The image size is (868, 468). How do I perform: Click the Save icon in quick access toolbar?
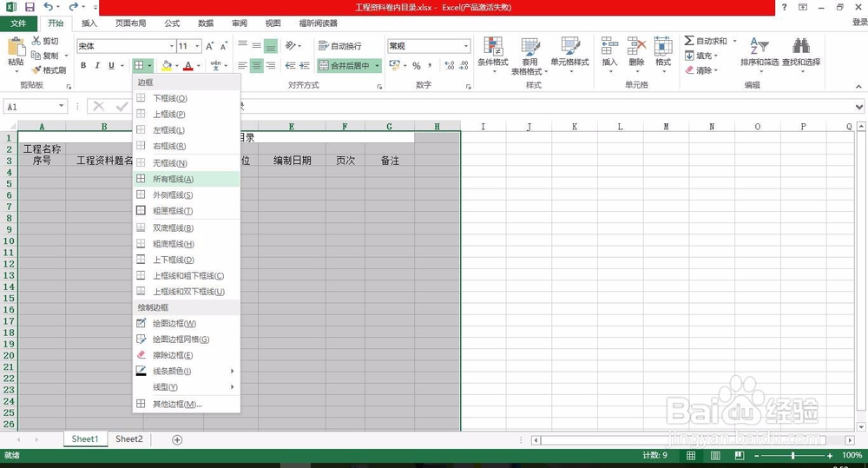coord(30,7)
